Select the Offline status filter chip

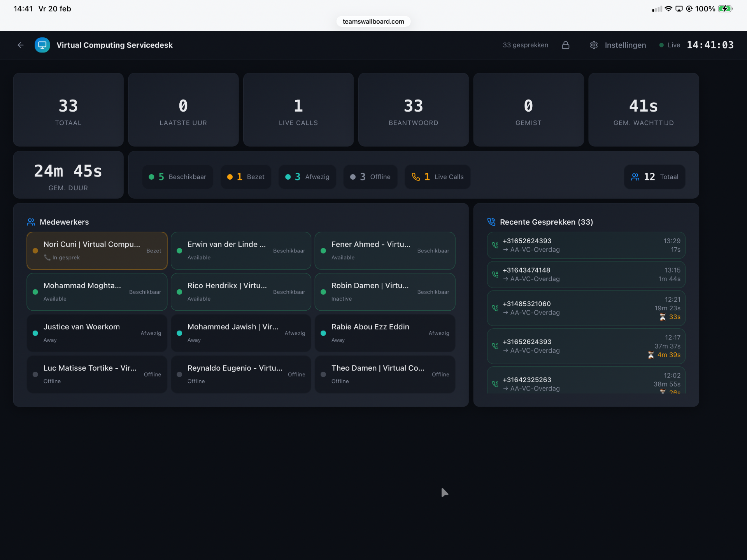pyautogui.click(x=370, y=177)
